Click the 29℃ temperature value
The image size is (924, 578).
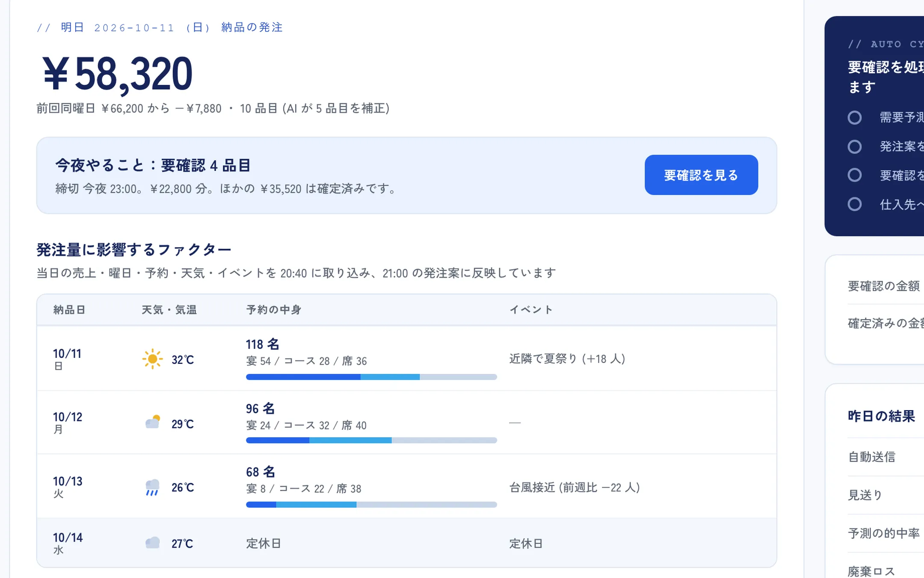(x=183, y=424)
